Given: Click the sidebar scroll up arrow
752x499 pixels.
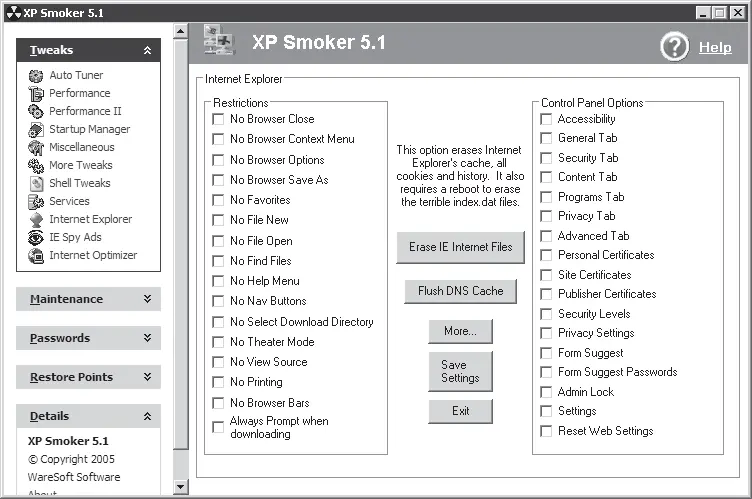Looking at the screenshot, I should (180, 32).
